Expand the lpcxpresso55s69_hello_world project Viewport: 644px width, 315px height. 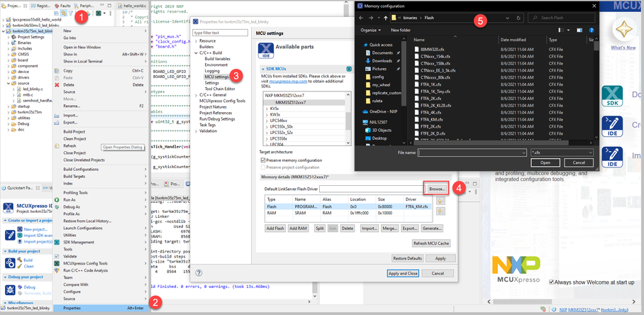[x=4, y=19]
